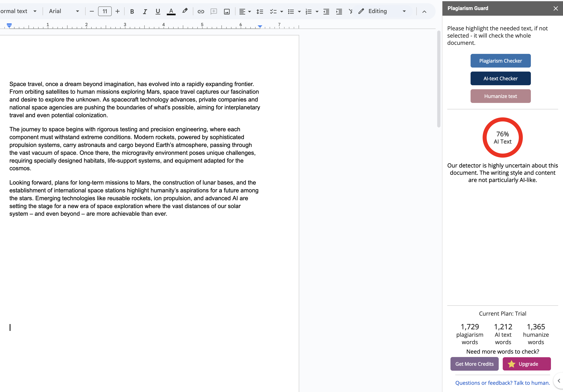The image size is (563, 392).
Task: Open the line and paragraph spacing icon
Action: [x=260, y=11]
